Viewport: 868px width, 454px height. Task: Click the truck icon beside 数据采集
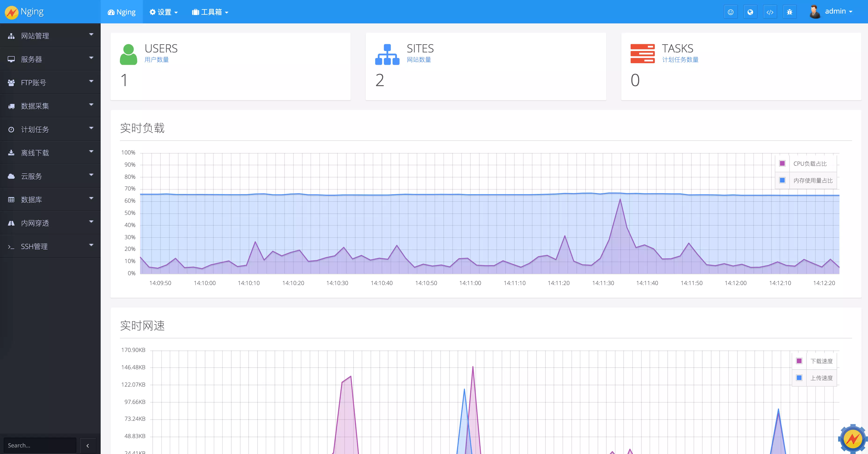coord(11,106)
